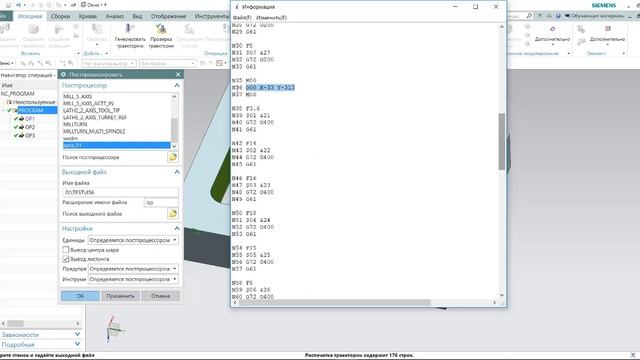Click the save icon in quick access toolbar
This screenshot has height=360, width=640.
[x=8, y=5]
